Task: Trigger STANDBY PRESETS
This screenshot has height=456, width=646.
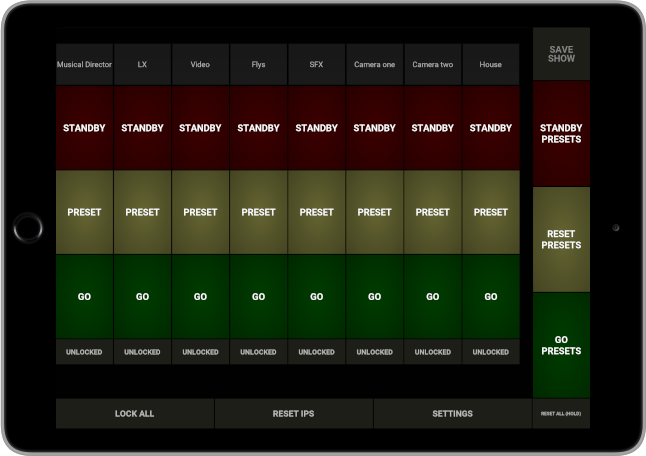Action: tap(561, 134)
